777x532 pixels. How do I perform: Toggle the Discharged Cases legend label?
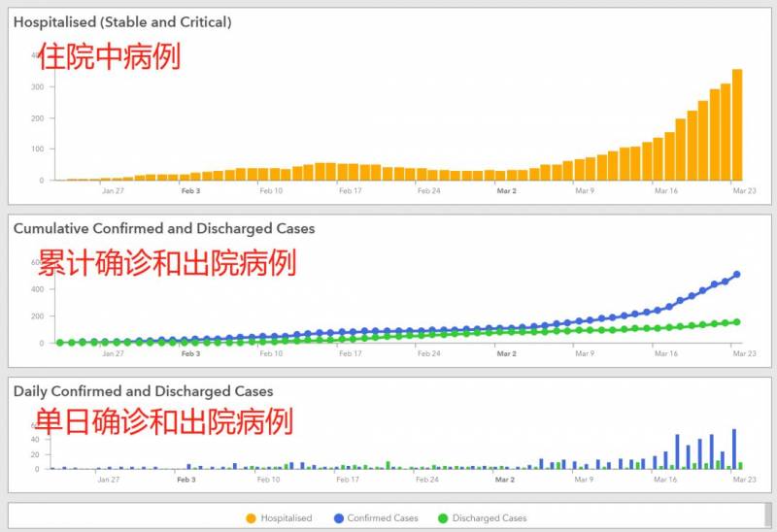pos(490,518)
